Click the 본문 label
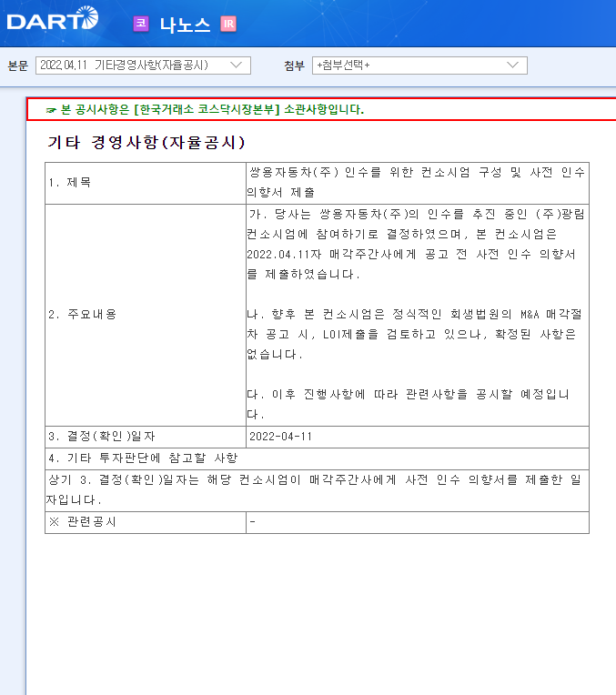 click(x=17, y=65)
